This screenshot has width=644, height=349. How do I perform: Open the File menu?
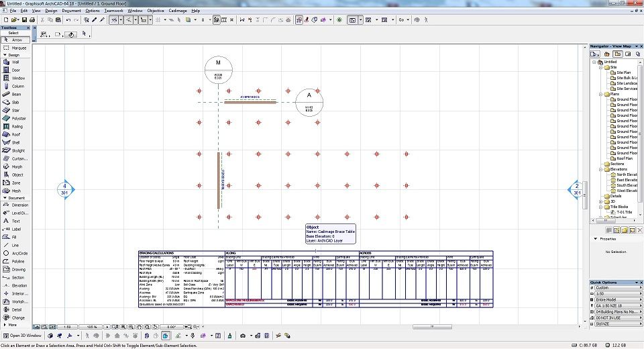tap(13, 11)
